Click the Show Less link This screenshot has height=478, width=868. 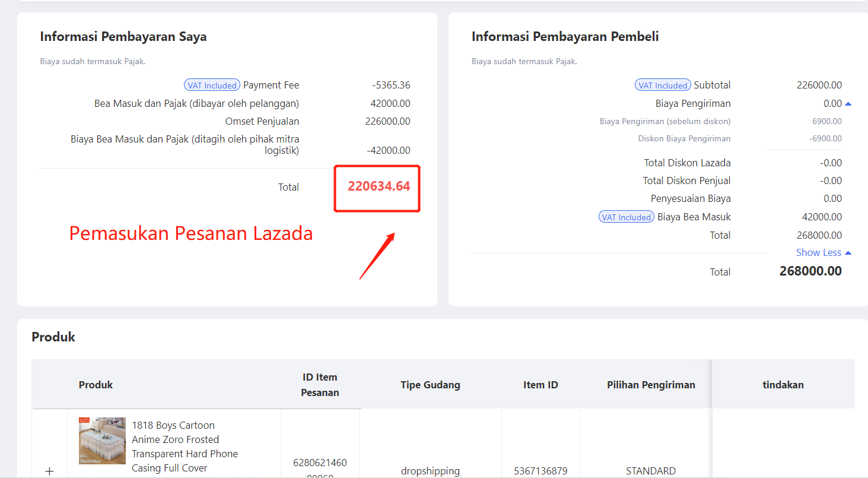click(x=824, y=252)
